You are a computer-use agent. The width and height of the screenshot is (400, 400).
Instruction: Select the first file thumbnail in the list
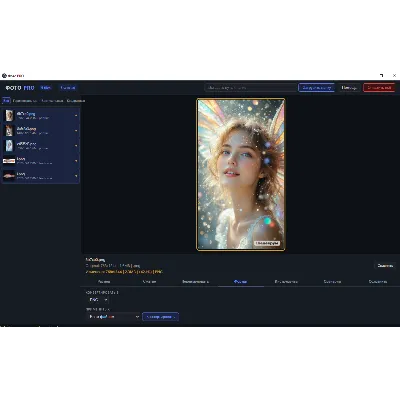(x=9, y=116)
